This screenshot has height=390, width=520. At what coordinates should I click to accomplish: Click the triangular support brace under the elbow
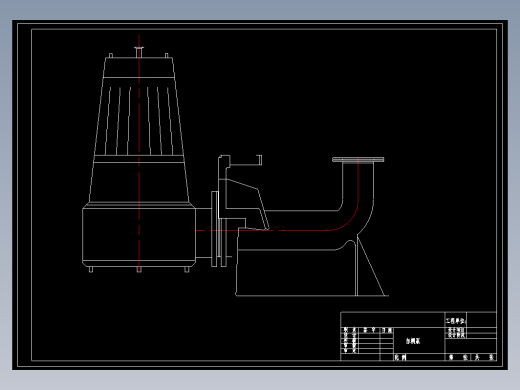(370, 266)
